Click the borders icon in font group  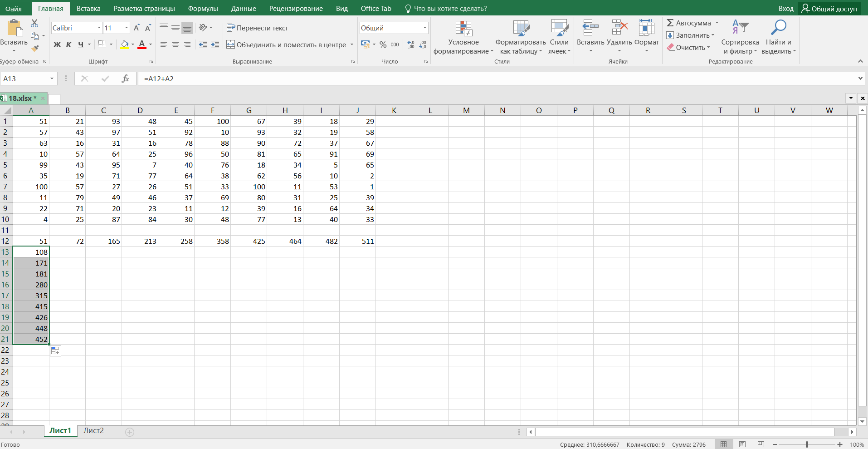102,44
